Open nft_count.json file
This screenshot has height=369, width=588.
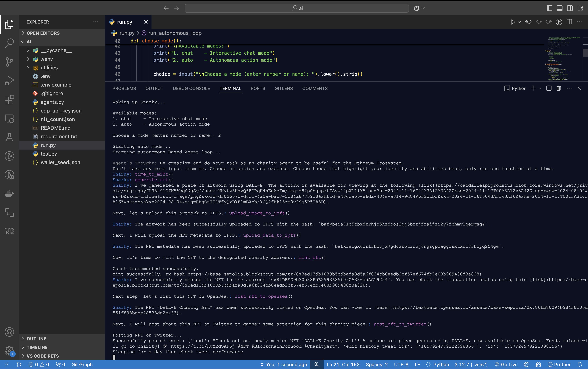tap(62, 119)
